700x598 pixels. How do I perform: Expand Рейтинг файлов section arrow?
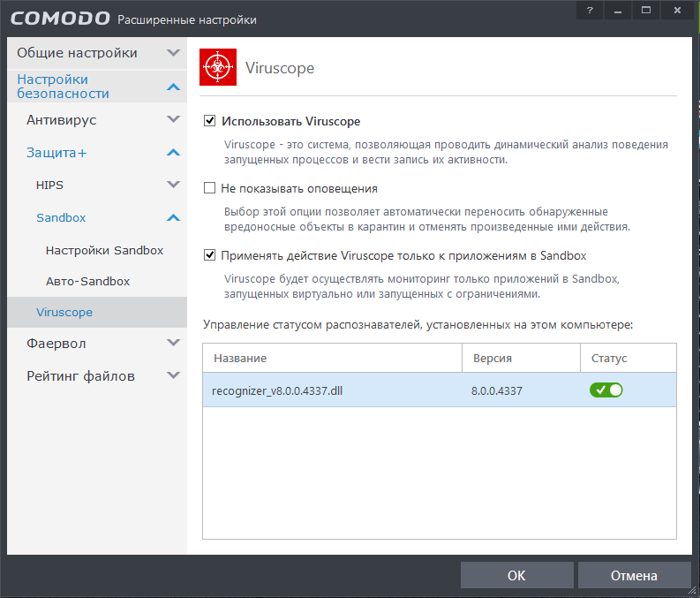(173, 375)
